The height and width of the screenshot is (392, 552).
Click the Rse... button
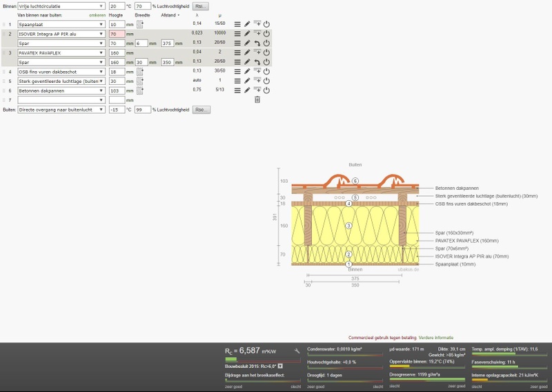point(201,110)
